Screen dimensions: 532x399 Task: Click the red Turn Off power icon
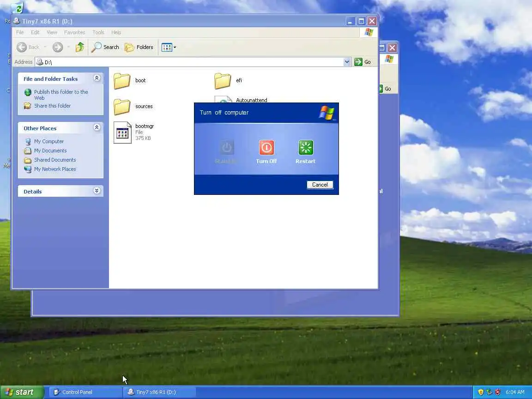(266, 148)
